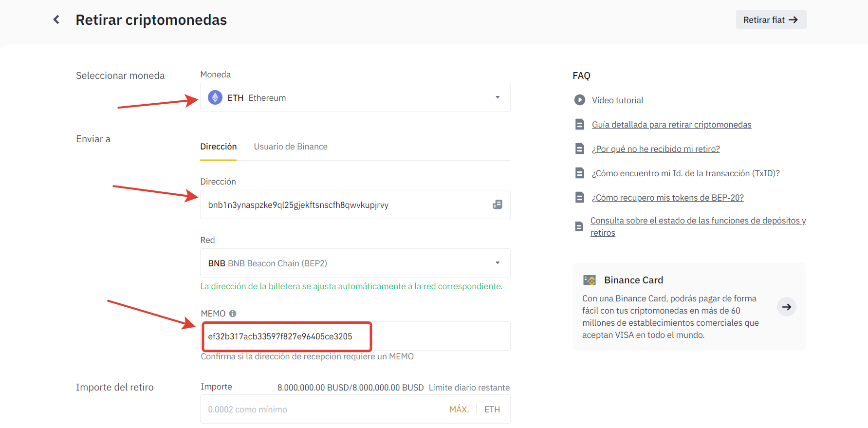Expand the Red BNB Beacon Chain dropdown
Screen dimensions: 868x428
[x=355, y=263]
